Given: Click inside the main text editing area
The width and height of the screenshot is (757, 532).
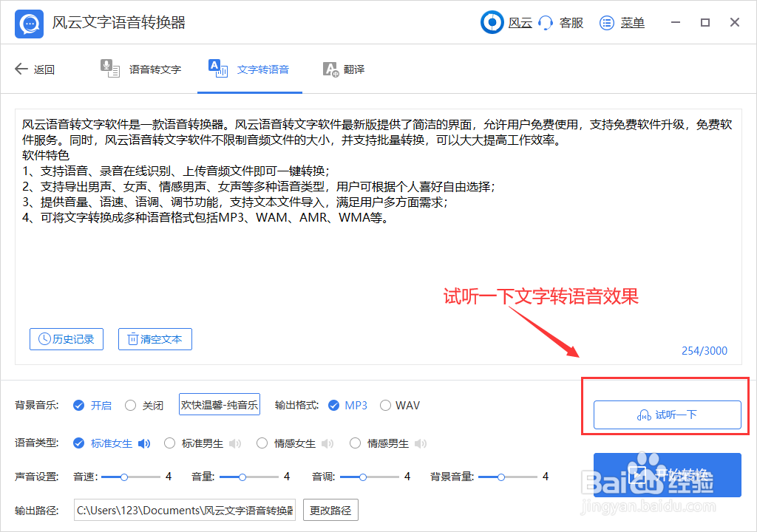Looking at the screenshot, I should tap(378, 236).
